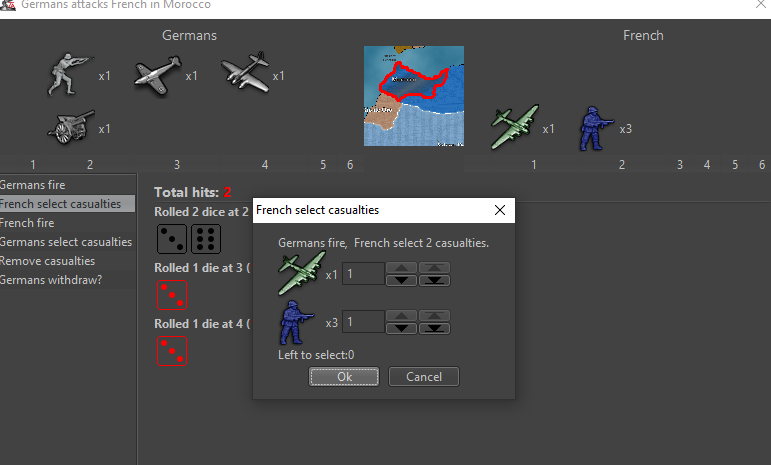
Task: Decrease bomber casualty count by one
Action: 401,280
